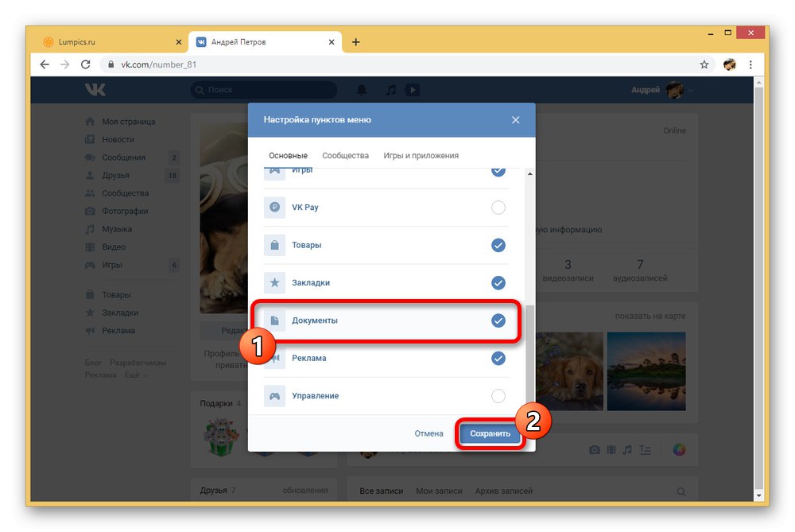The width and height of the screenshot is (795, 532).
Task: Click the VK Pay ruble icon
Action: [x=274, y=207]
